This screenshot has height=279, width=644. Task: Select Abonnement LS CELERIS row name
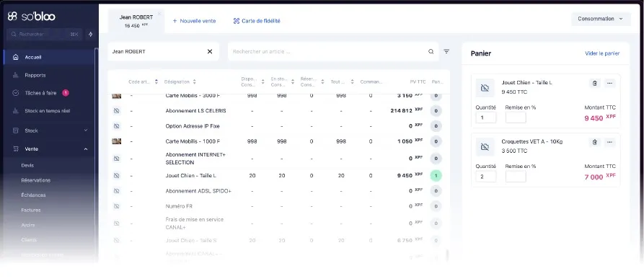[x=195, y=111]
